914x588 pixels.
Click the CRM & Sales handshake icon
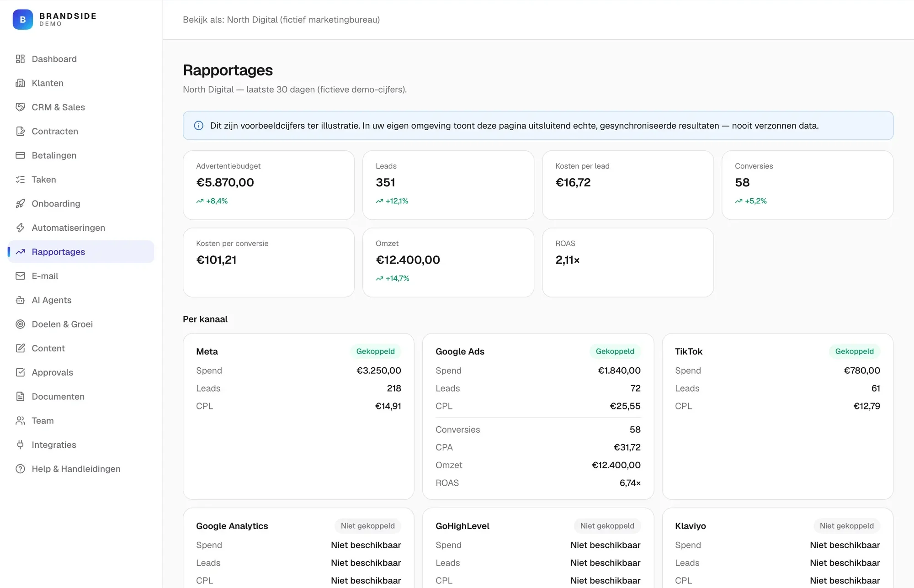tap(20, 107)
